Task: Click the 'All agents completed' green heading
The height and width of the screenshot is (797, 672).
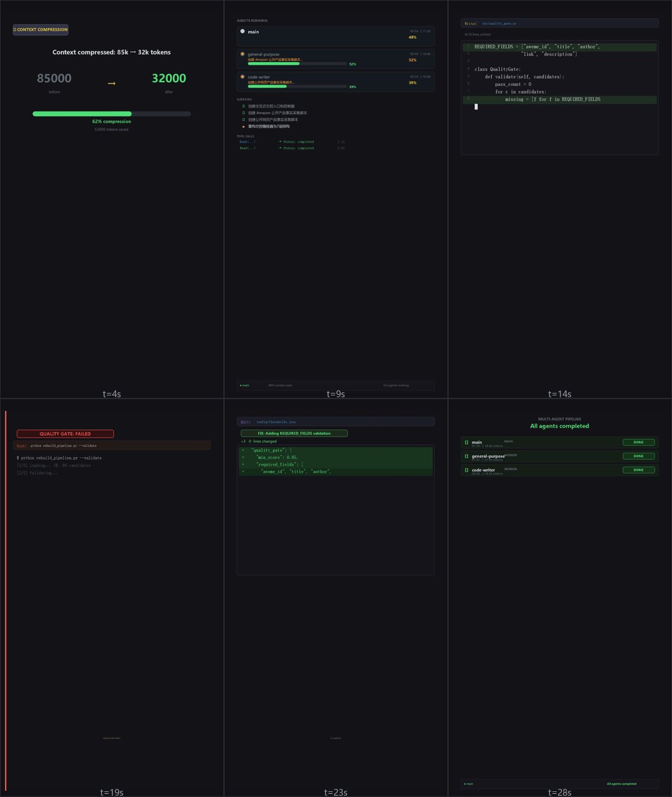Action: click(559, 427)
